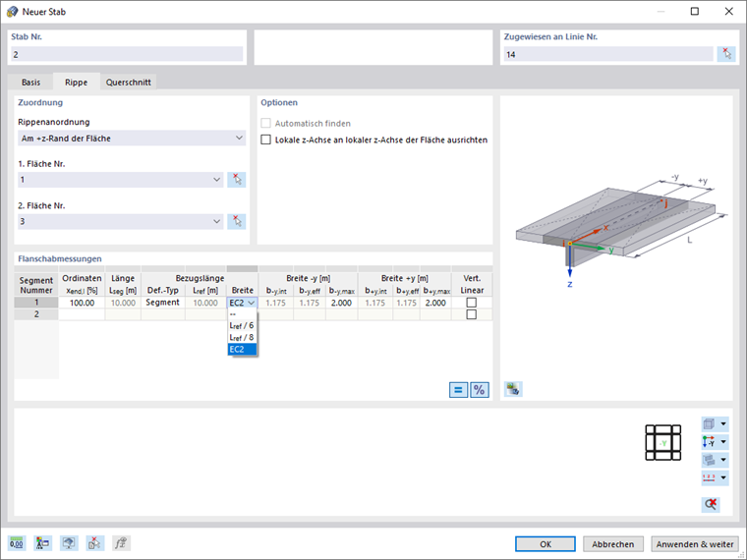This screenshot has height=560, width=747.
Task: Expand the 2. Fläche Nr. dropdown
Action: 217,221
